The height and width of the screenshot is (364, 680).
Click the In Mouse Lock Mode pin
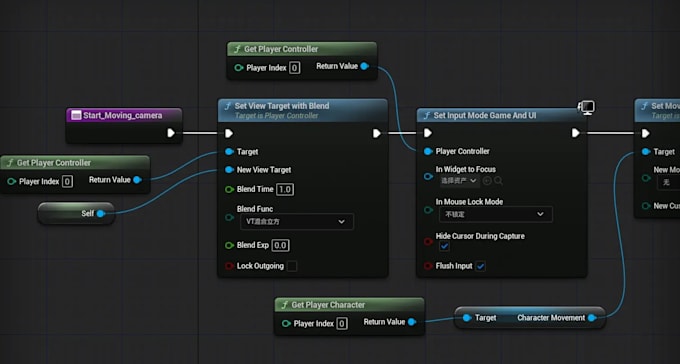[x=428, y=210]
